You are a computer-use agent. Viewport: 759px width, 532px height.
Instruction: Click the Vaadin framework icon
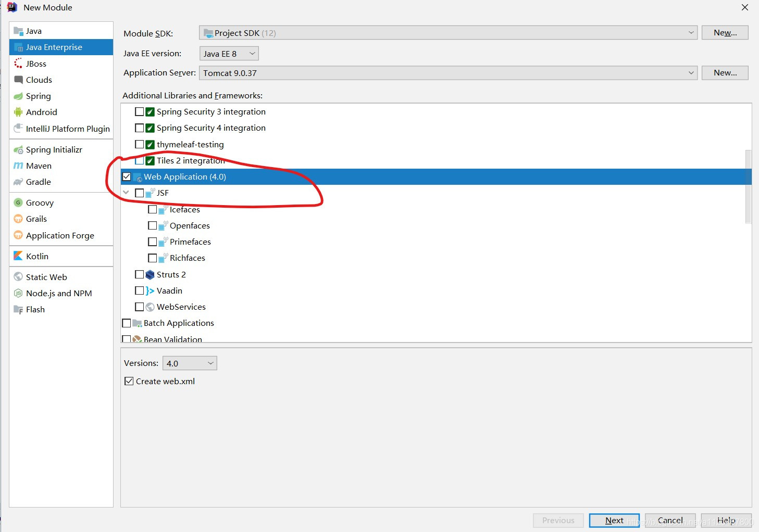(x=150, y=290)
